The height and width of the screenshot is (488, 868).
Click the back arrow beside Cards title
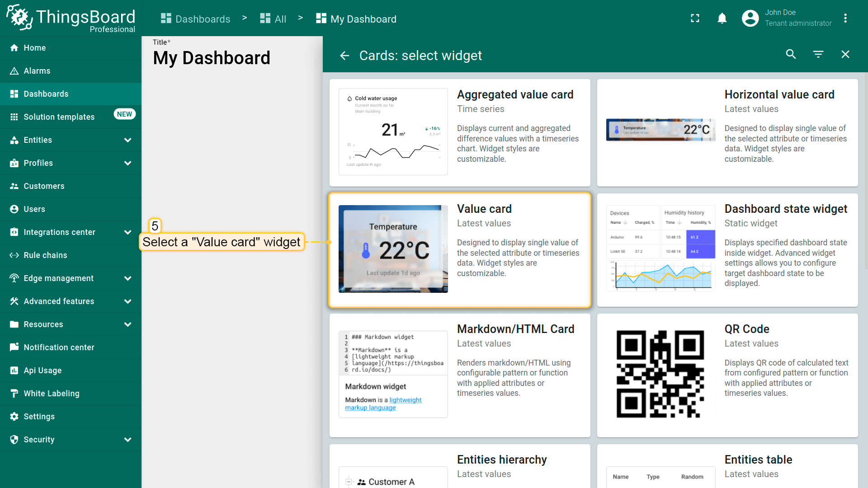(344, 56)
